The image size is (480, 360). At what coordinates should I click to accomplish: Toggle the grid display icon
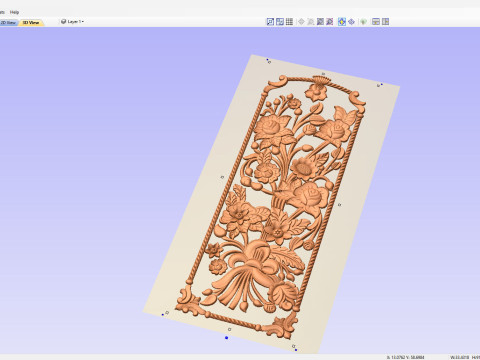(x=289, y=22)
